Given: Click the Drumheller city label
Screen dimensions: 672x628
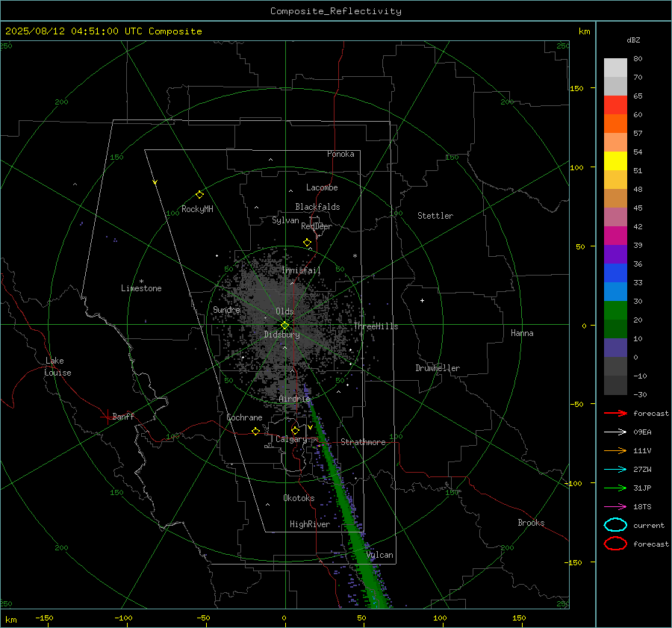Looking at the screenshot, I should (438, 368).
